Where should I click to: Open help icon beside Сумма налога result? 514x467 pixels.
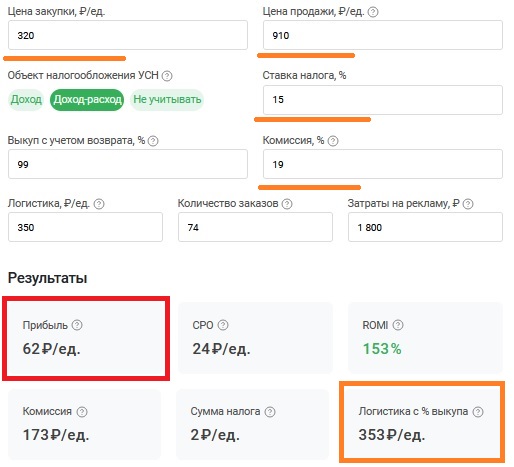point(270,412)
